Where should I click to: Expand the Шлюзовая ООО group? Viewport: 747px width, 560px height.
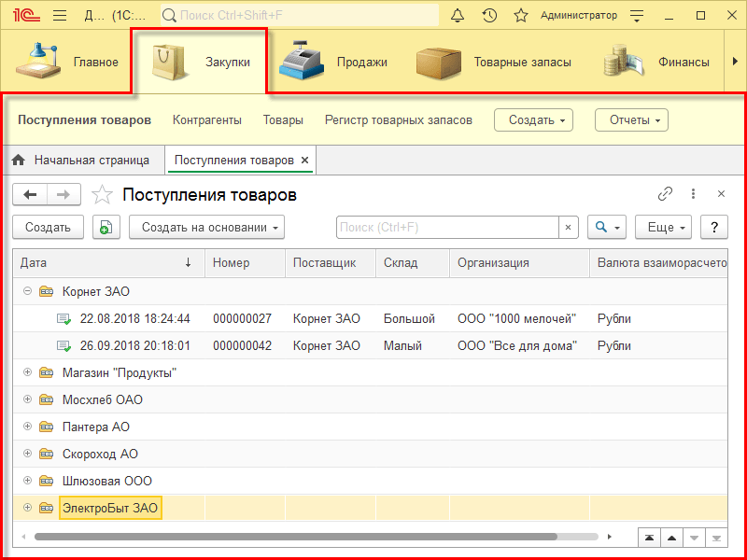tap(27, 481)
